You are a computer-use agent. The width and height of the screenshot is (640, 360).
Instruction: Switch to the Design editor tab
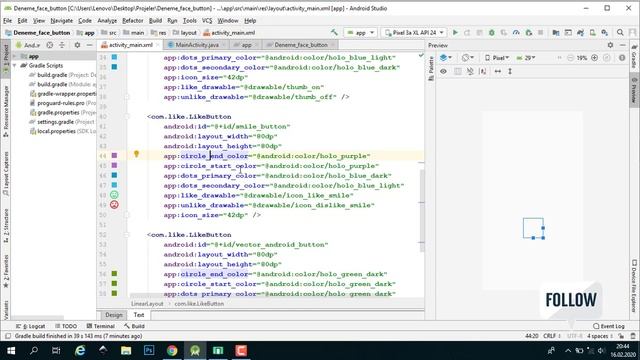point(113,315)
